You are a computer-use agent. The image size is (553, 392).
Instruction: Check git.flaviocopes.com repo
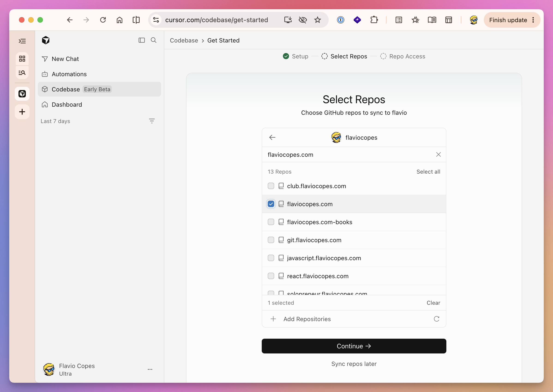coord(271,240)
